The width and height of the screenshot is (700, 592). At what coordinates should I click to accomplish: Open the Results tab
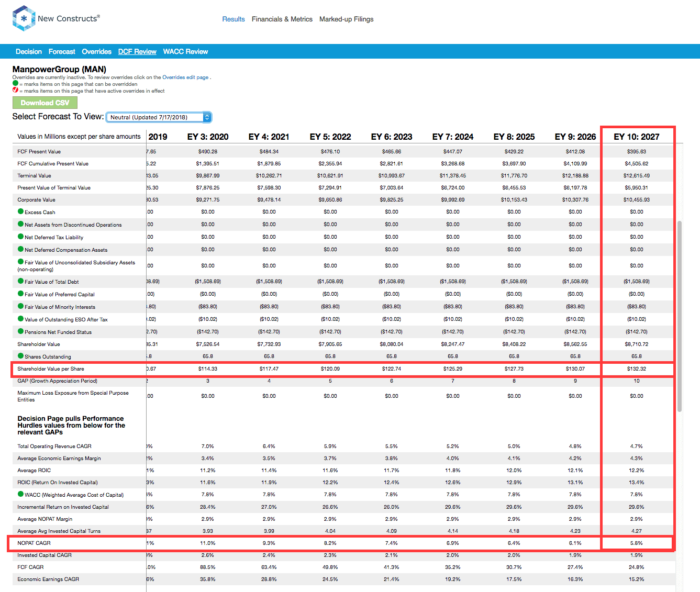(x=234, y=19)
